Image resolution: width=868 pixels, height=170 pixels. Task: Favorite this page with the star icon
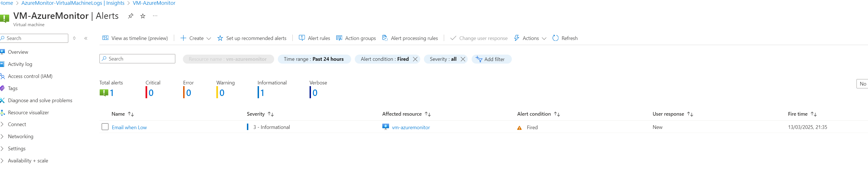pyautogui.click(x=143, y=16)
